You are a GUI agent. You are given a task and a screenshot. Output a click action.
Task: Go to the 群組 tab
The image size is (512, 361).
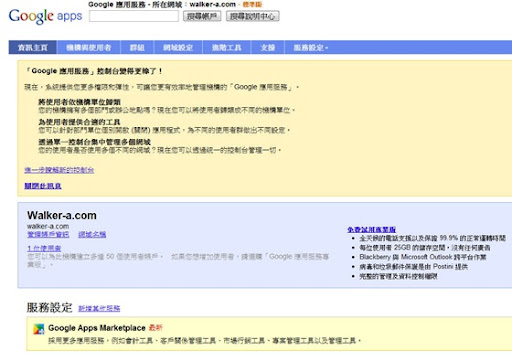tap(137, 47)
